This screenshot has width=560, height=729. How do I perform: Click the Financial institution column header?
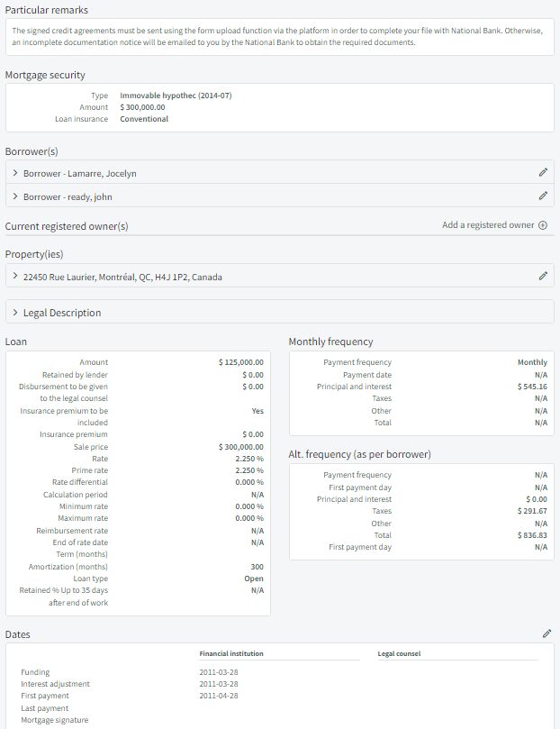tap(231, 653)
